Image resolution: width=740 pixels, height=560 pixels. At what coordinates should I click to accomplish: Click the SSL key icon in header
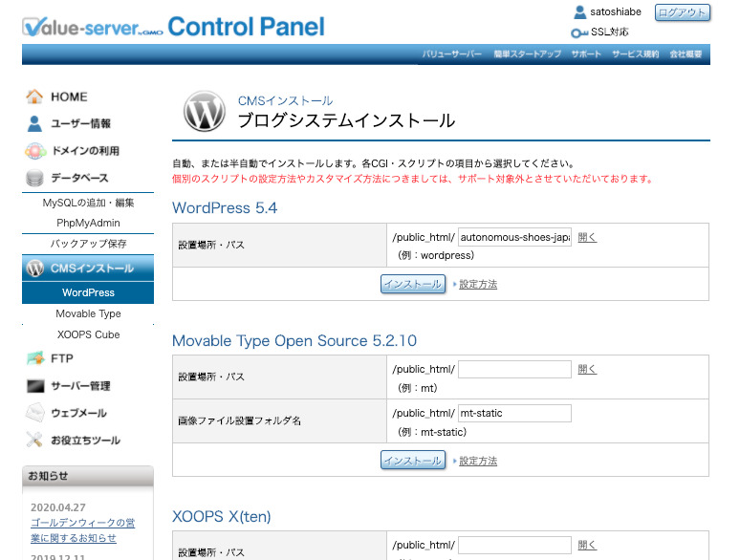tap(578, 32)
